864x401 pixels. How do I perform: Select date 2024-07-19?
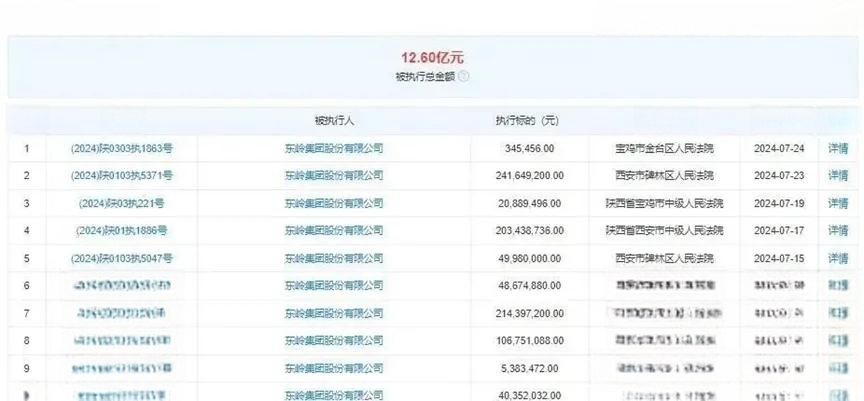tap(779, 203)
